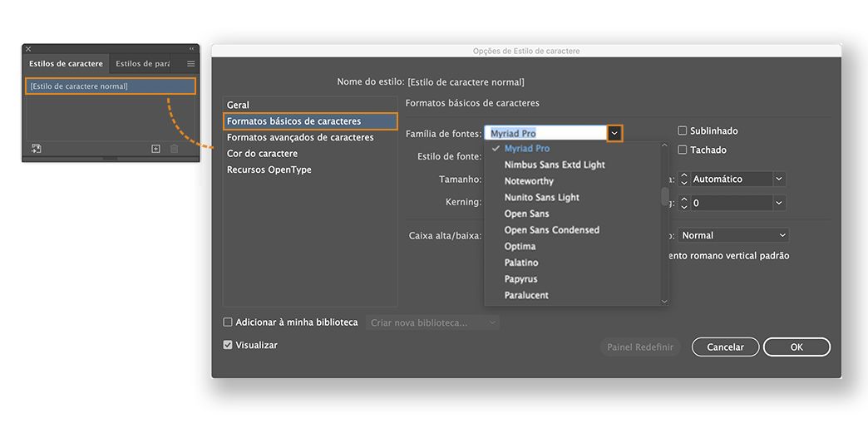Open the Estilos de caractere panel menu
868x423 pixels.
point(190,63)
